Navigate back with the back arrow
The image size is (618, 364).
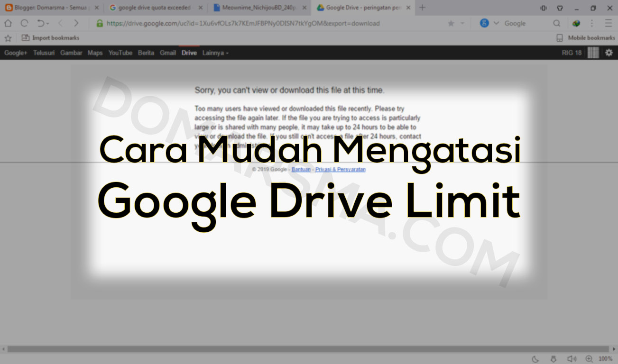60,23
